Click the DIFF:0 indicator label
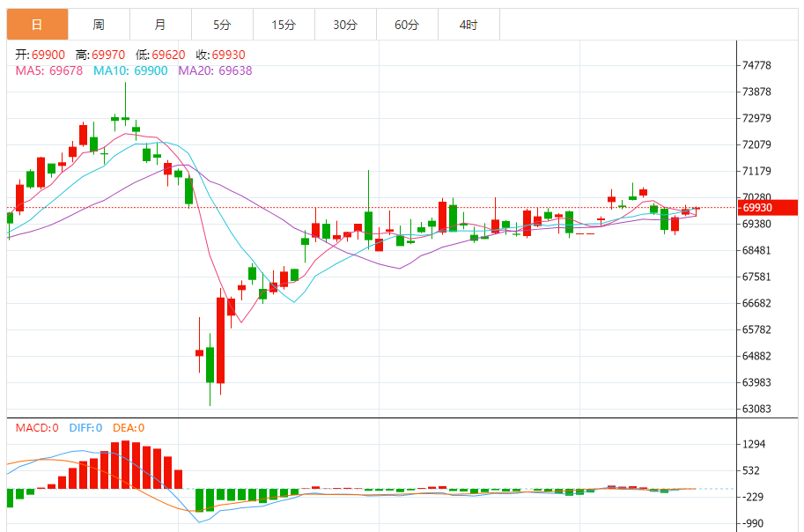The image size is (804, 532). pyautogui.click(x=85, y=428)
